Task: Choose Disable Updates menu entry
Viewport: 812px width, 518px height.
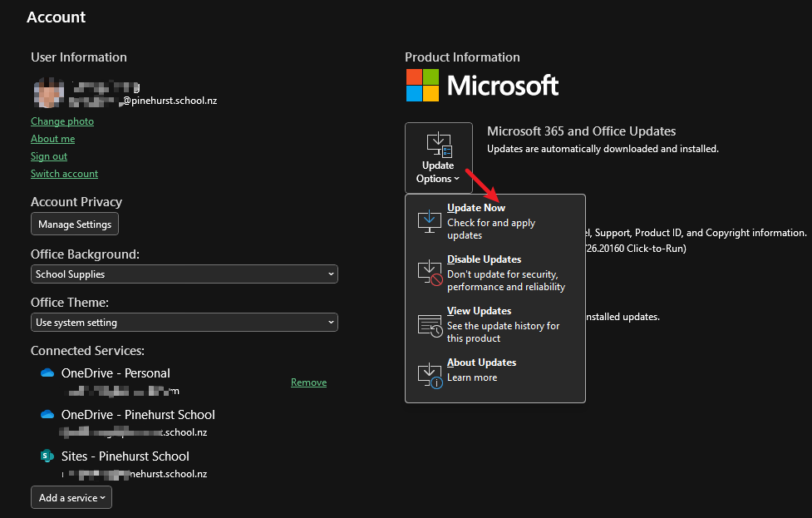Action: (x=495, y=273)
